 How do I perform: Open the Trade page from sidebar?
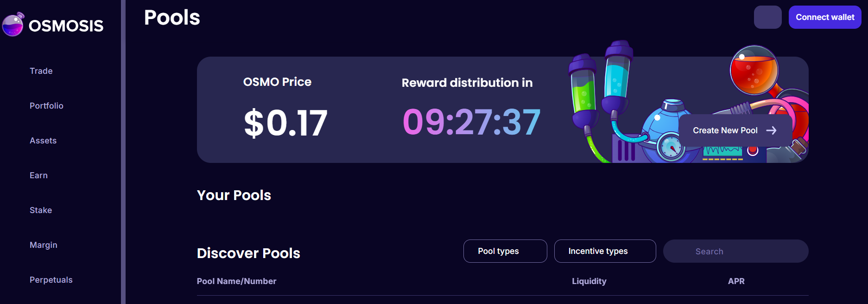pos(41,71)
